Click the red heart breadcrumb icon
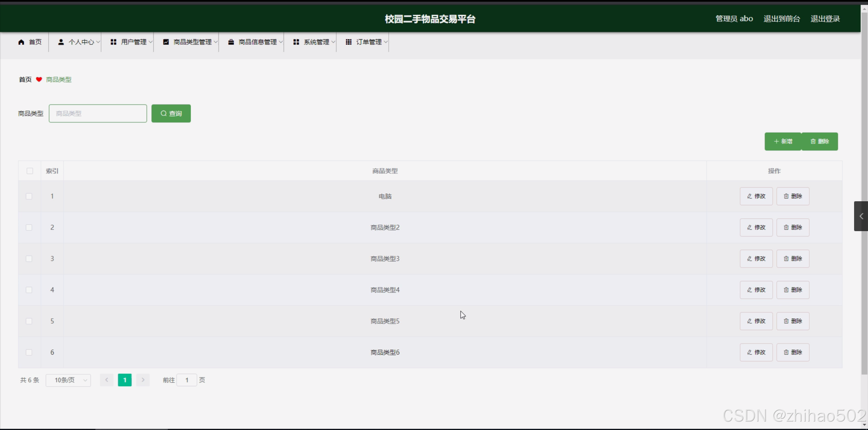 pos(39,79)
